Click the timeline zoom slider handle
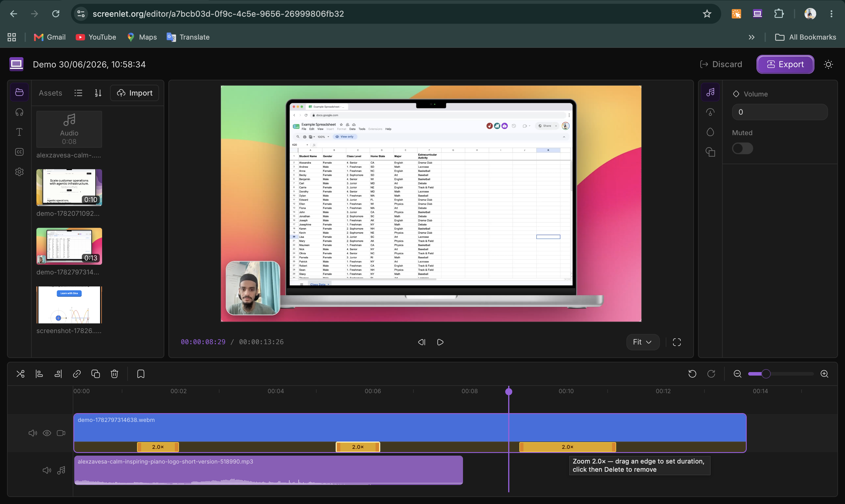Viewport: 845px width, 504px height. click(x=766, y=374)
